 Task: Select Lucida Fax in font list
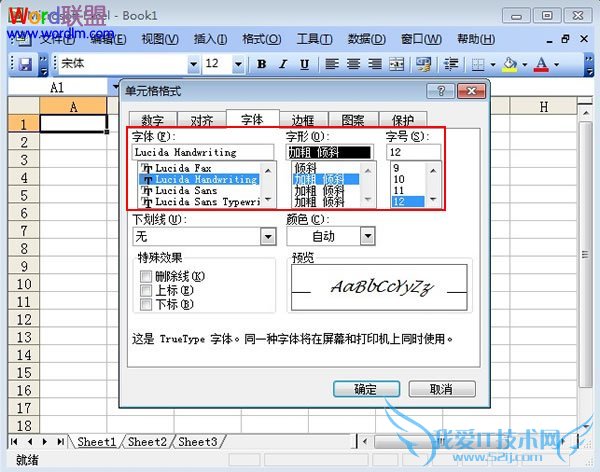199,168
